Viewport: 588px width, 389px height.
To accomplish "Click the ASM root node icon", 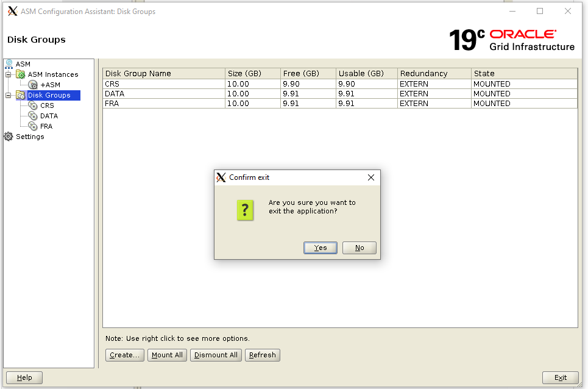I will 9,64.
